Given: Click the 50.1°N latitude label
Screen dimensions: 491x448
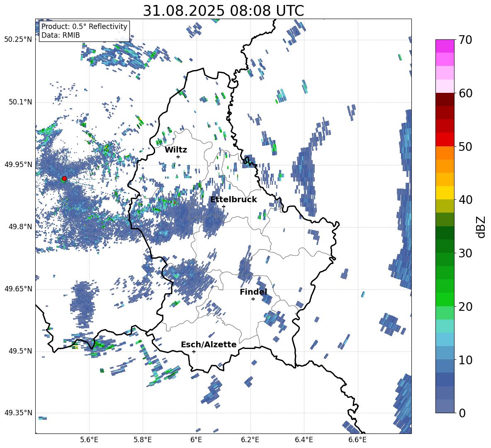Looking at the screenshot, I should 20,102.
